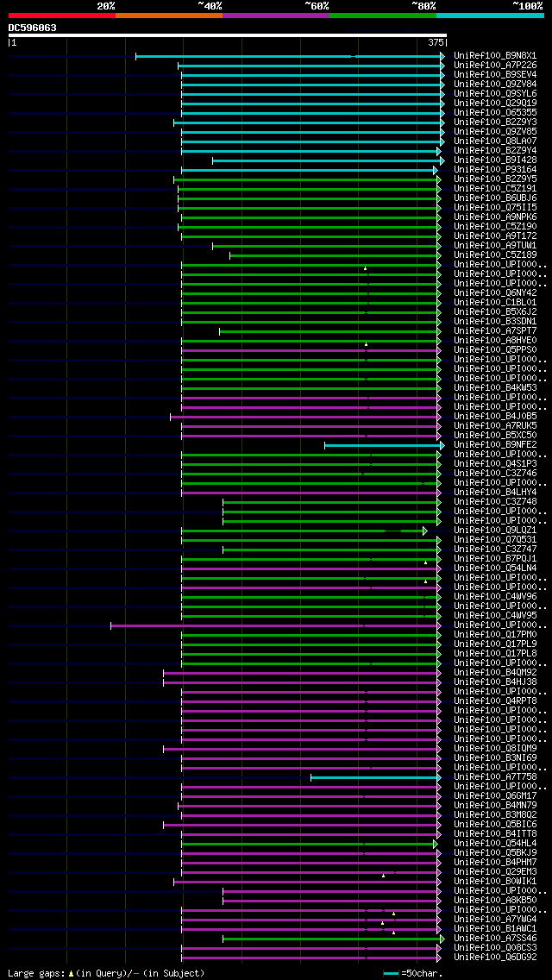Select the UniRef100_B4KW53 label

495,388
